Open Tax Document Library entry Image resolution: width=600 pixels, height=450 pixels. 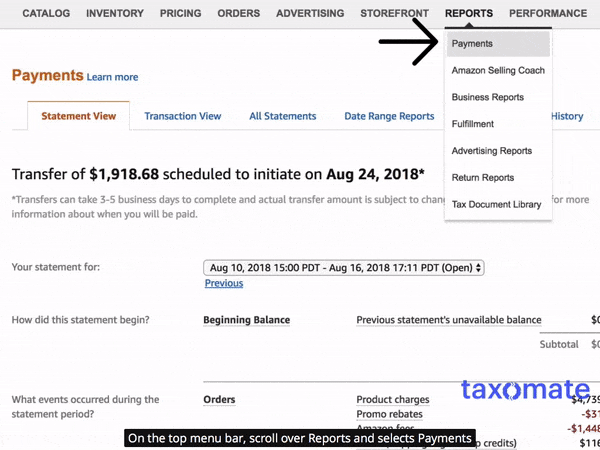tap(496, 204)
